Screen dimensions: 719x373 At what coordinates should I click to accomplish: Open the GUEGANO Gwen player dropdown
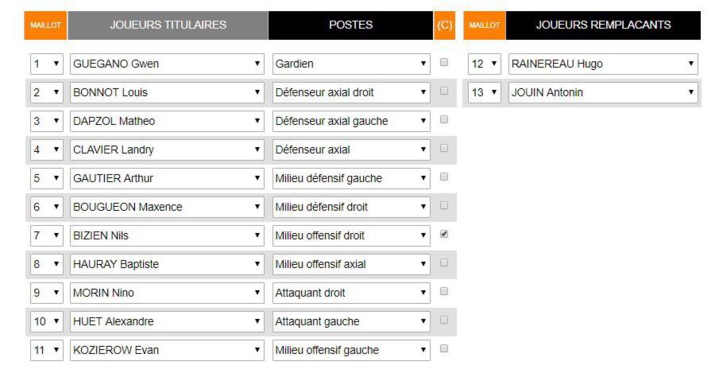pyautogui.click(x=167, y=64)
